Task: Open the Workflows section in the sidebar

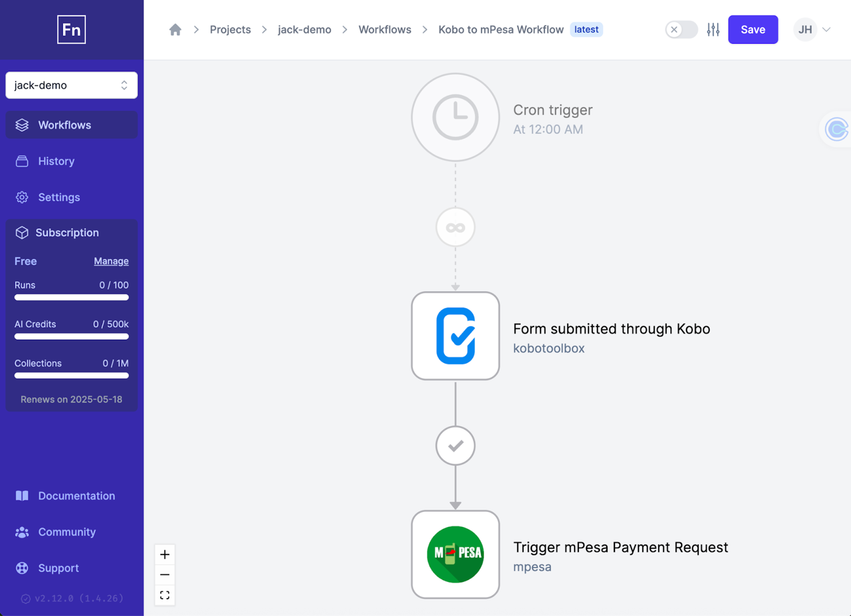Action: tap(71, 125)
